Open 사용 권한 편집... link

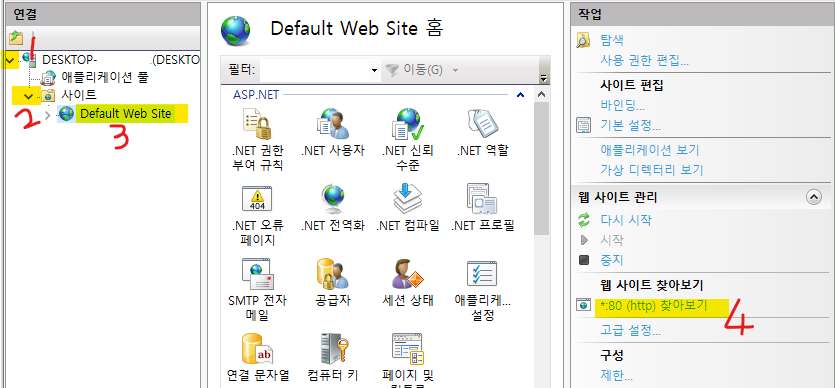click(644, 60)
